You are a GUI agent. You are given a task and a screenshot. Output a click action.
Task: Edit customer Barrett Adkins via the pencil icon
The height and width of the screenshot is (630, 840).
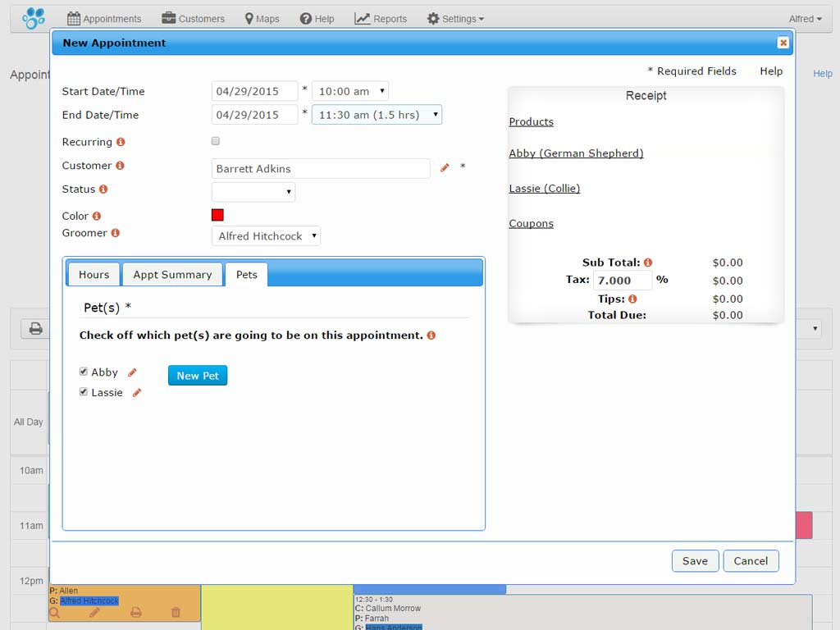pyautogui.click(x=444, y=167)
